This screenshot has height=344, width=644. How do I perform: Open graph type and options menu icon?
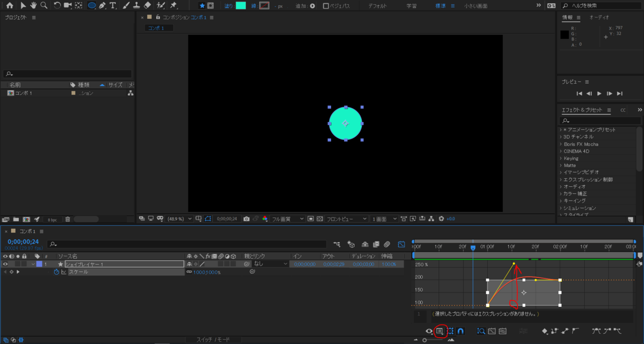click(x=439, y=331)
